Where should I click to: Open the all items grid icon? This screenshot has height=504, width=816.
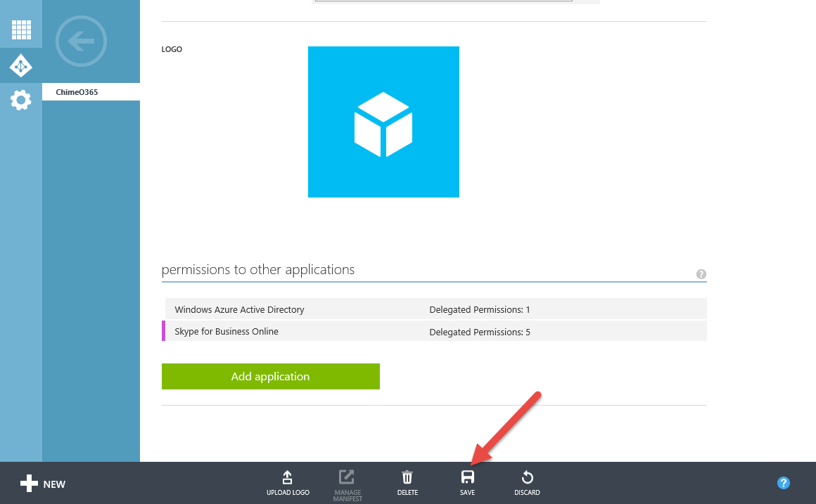pos(21,30)
